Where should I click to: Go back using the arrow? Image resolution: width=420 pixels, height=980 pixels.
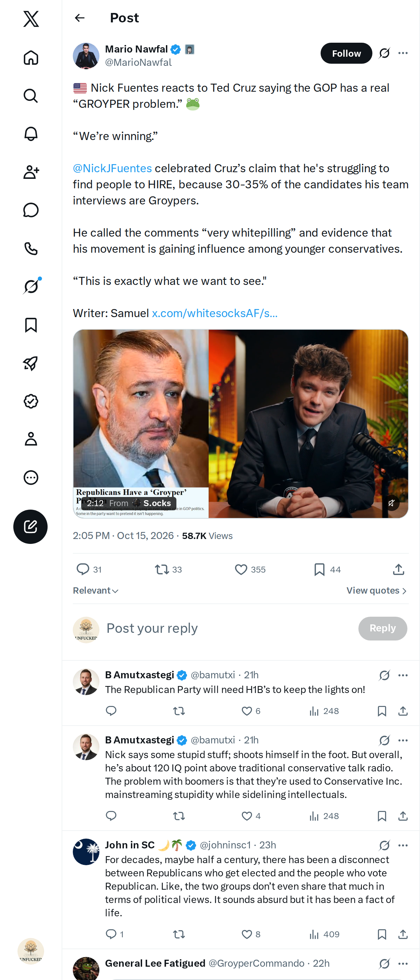79,18
